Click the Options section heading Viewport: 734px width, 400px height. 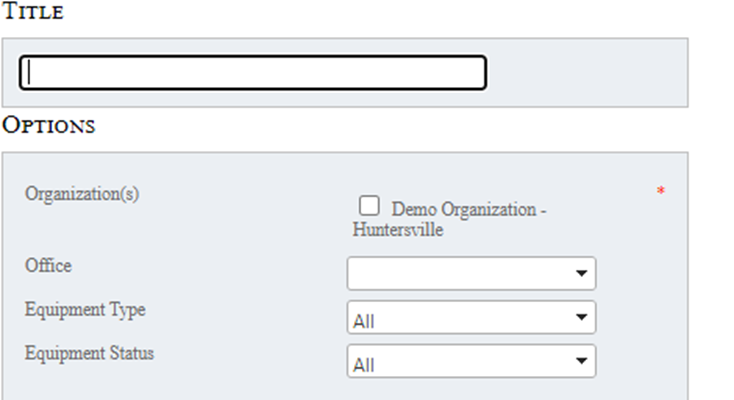(x=48, y=126)
